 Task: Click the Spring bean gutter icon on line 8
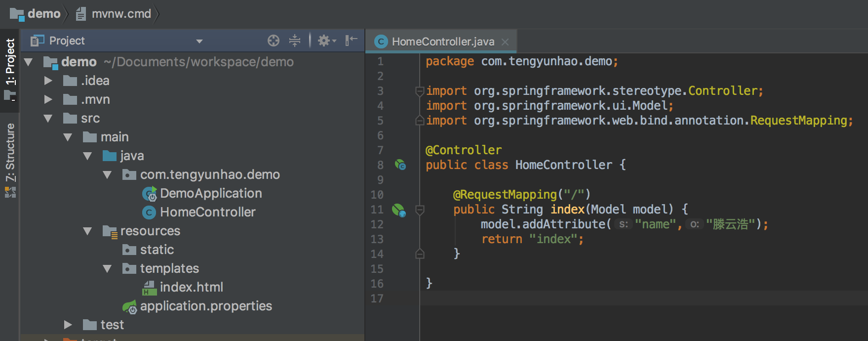(x=400, y=165)
